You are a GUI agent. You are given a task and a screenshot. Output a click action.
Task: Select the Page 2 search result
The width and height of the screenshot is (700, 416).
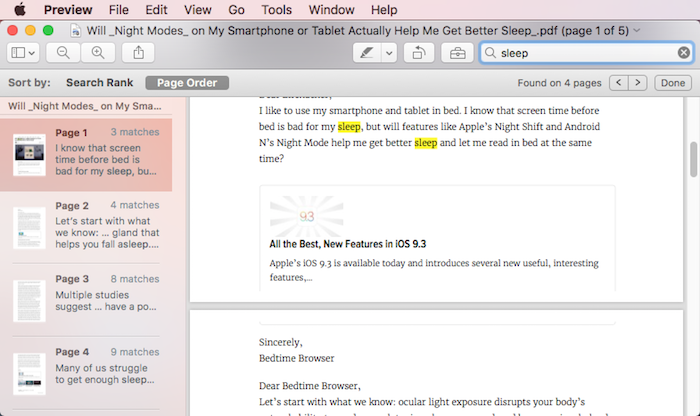pos(86,227)
